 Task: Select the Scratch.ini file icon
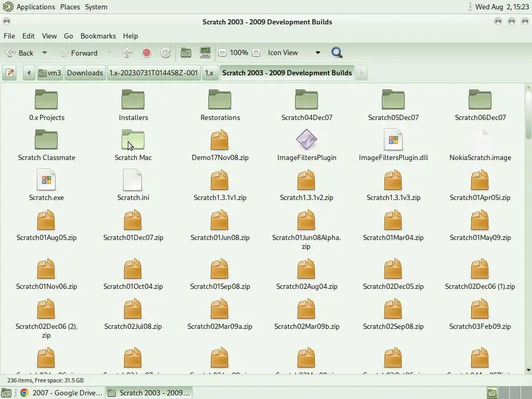(132, 179)
